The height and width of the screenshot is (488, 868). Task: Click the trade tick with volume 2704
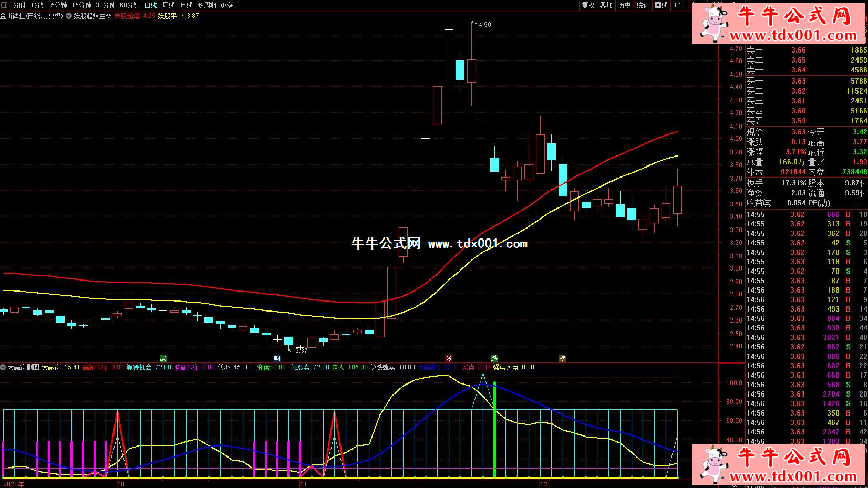tap(807, 394)
